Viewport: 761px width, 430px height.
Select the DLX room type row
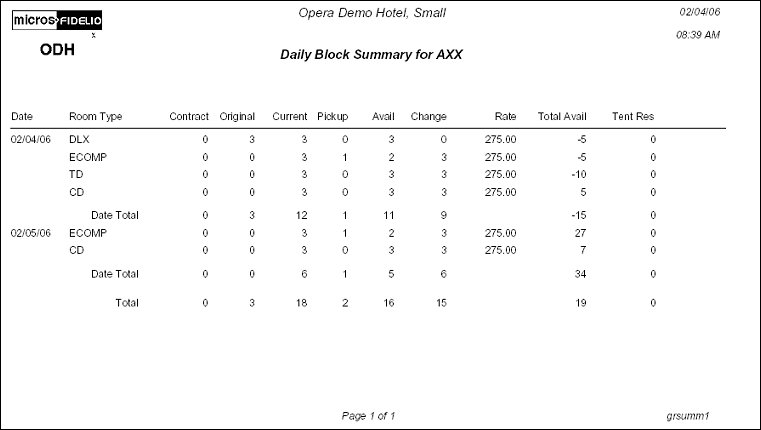[x=79, y=140]
